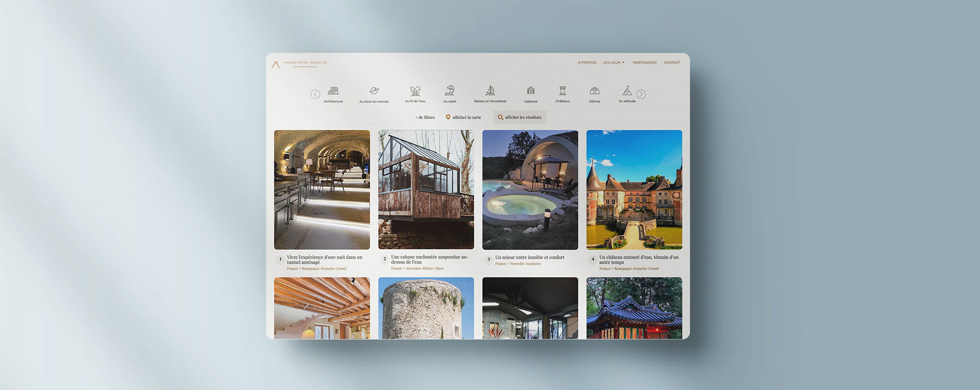Choose the Au bout du monde icon

pos(374,91)
